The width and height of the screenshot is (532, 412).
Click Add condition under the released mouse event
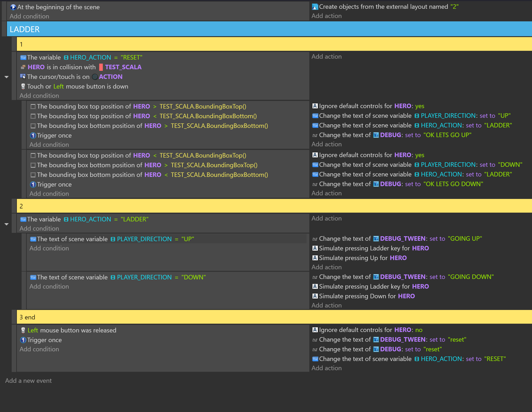point(39,349)
